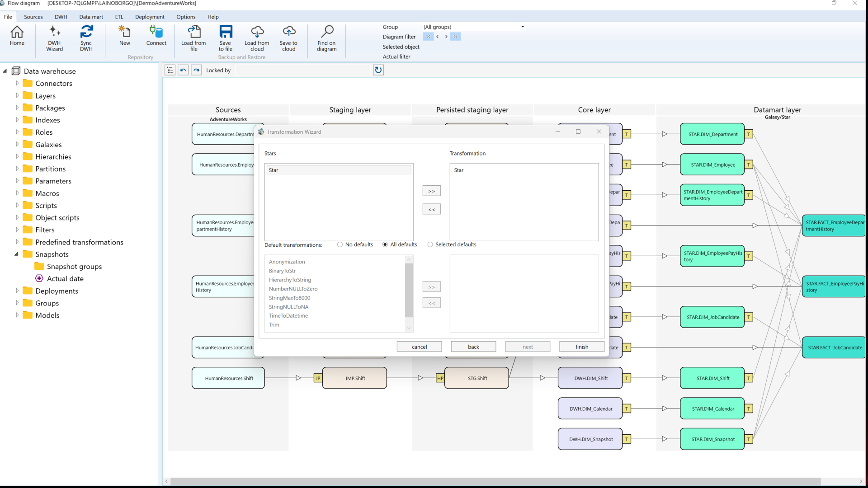Select the Predefined transformations folder

[x=79, y=242]
